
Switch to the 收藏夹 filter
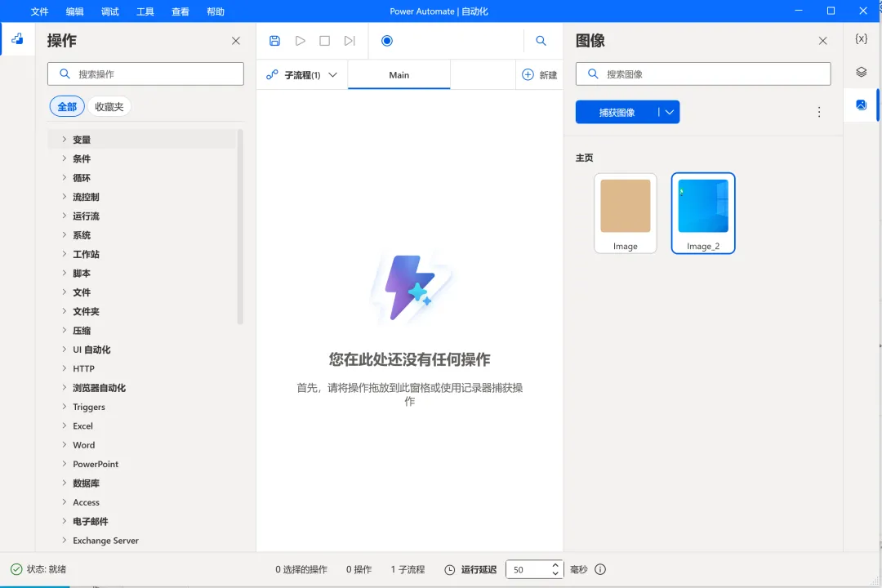click(109, 106)
